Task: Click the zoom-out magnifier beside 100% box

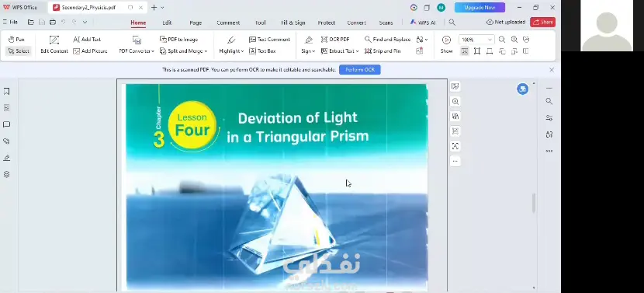Action: point(502,40)
